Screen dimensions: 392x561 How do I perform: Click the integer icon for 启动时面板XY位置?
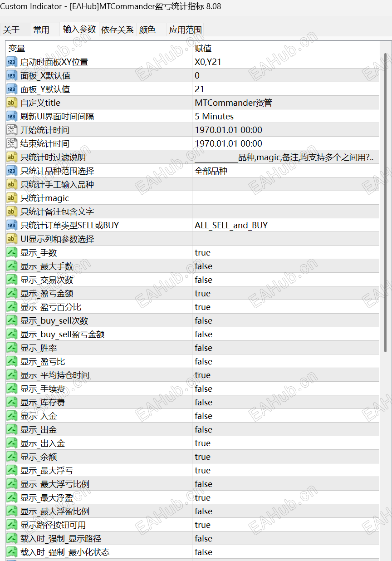pos(12,62)
